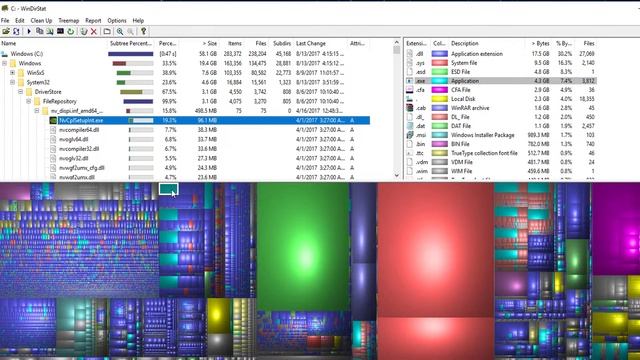640x360 pixels.
Task: Click the Command Prompt Here toolbar icon
Action: click(60, 31)
